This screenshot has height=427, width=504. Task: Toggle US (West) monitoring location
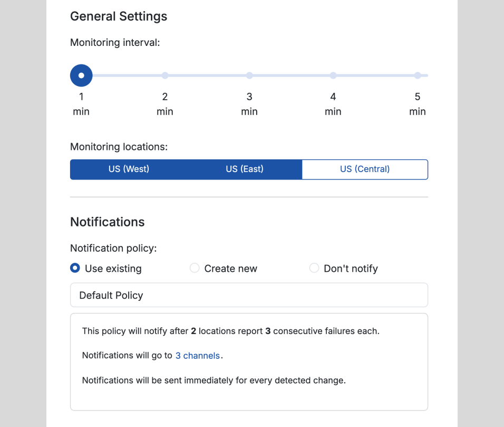pos(129,169)
